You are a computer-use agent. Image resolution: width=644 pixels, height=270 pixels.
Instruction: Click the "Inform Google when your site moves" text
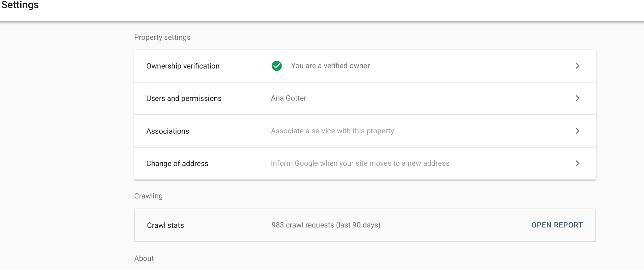360,163
